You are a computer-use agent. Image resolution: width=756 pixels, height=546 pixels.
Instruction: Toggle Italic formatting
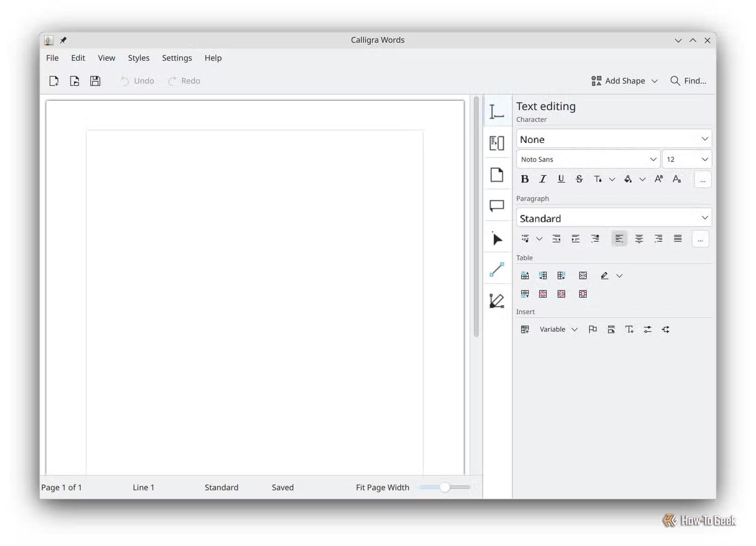tap(543, 179)
